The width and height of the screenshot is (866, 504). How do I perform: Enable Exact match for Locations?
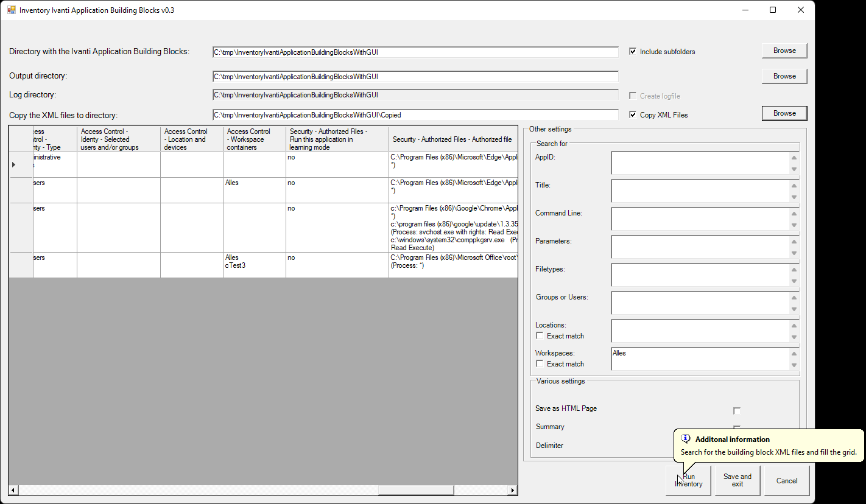[x=540, y=336]
